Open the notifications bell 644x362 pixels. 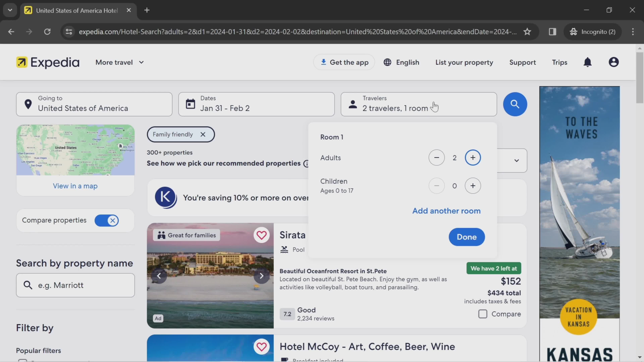(587, 62)
